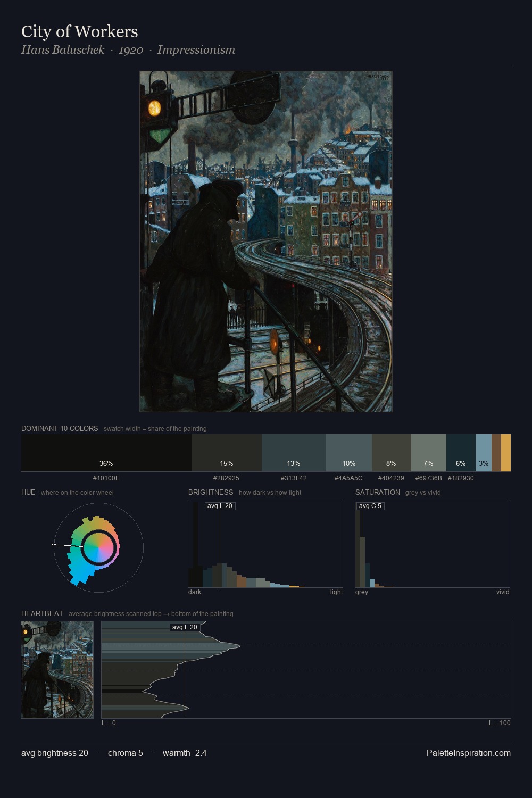
Task: Select the #404239 swatch at 8%
Action: pos(391,453)
